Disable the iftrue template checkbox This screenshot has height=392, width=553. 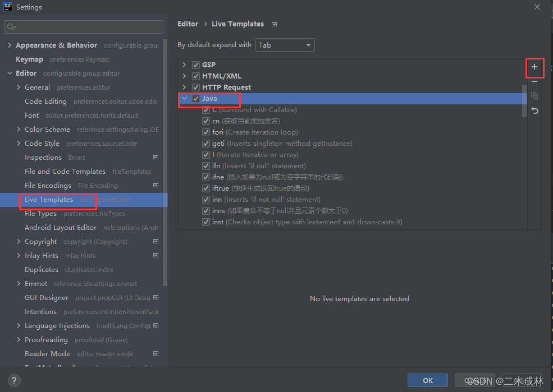click(x=206, y=188)
